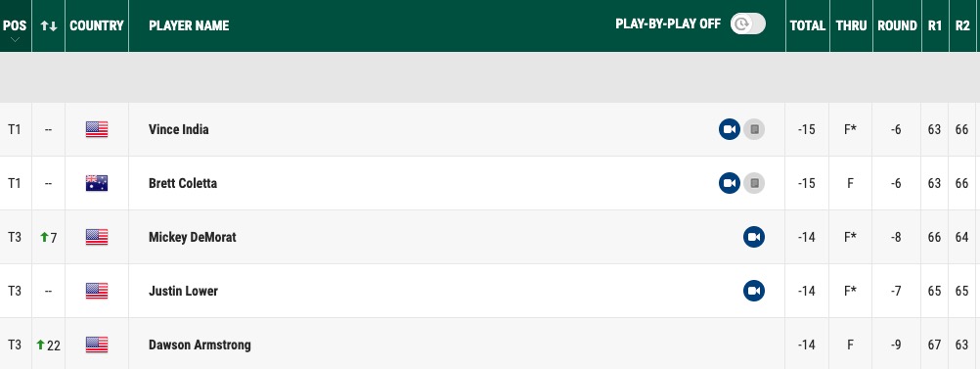Sort by R1 scores column header
Image resolution: width=980 pixels, height=369 pixels.
click(935, 25)
